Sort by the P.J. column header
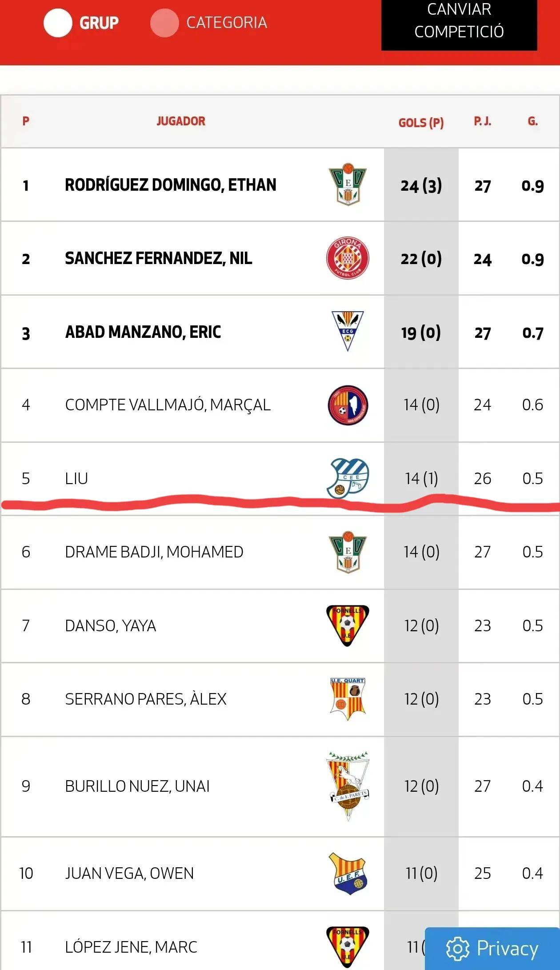Image resolution: width=560 pixels, height=970 pixels. [x=483, y=121]
